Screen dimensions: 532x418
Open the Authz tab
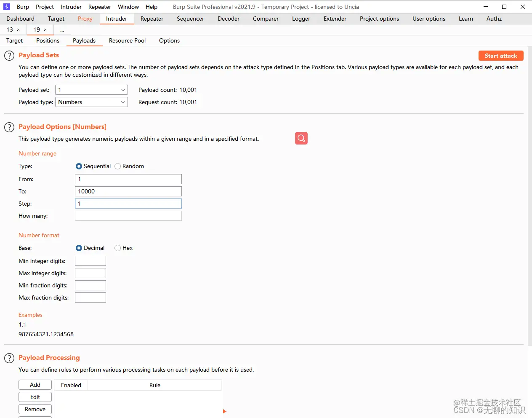(494, 19)
